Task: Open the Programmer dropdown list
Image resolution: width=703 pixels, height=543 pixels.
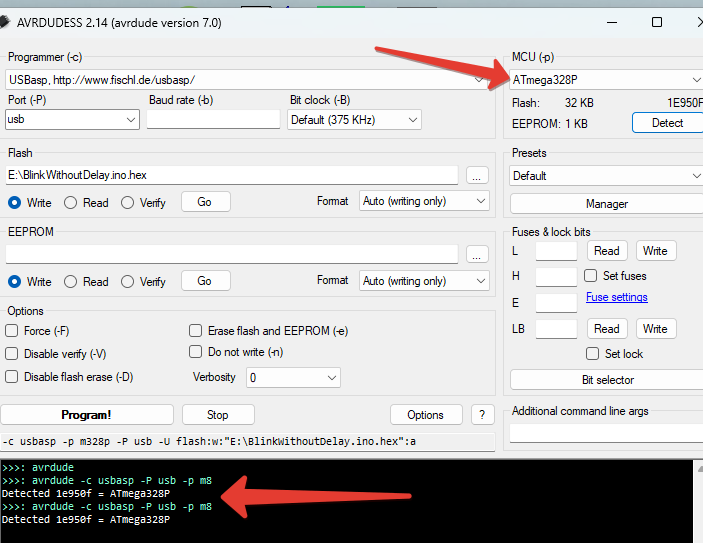Action: click(x=246, y=79)
